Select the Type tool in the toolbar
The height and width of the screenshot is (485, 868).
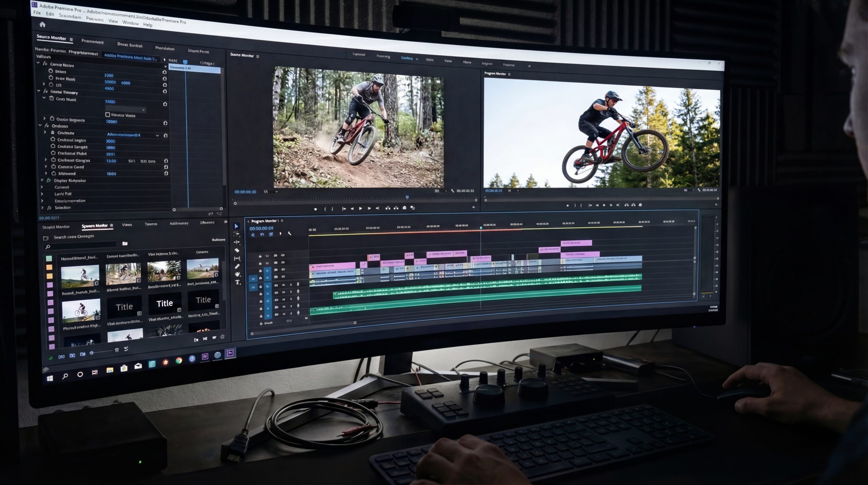click(238, 282)
